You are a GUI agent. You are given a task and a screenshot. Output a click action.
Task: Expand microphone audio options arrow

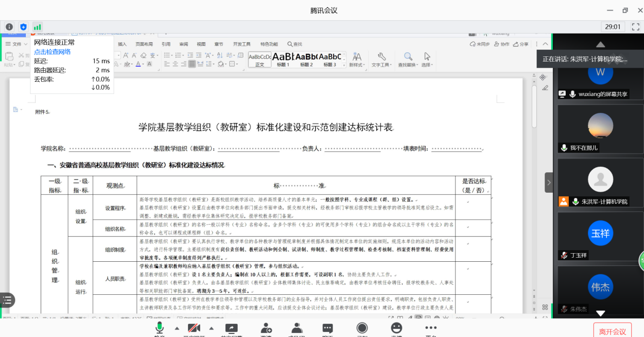coord(177,328)
